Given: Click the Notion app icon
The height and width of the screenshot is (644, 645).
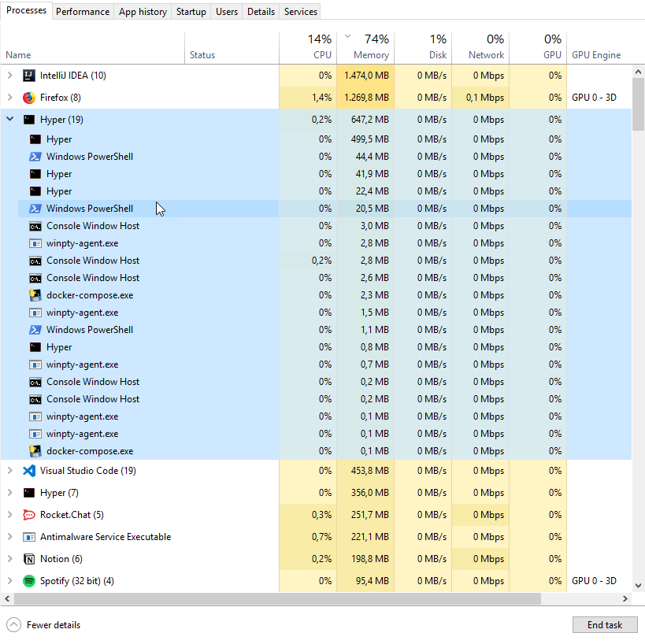Looking at the screenshot, I should (29, 559).
